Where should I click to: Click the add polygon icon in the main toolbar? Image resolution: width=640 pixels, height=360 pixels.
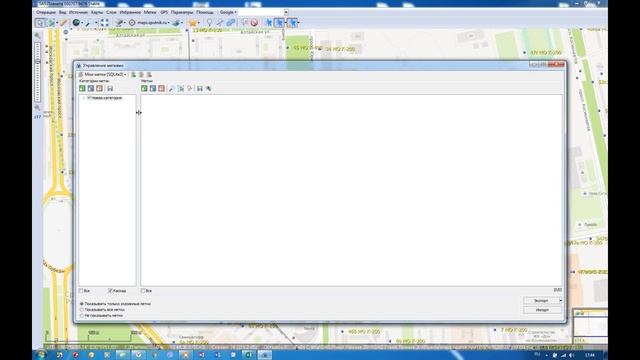231,23
